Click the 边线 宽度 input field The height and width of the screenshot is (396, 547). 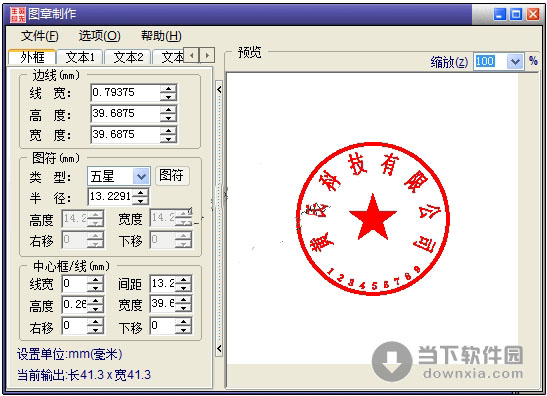coord(126,134)
